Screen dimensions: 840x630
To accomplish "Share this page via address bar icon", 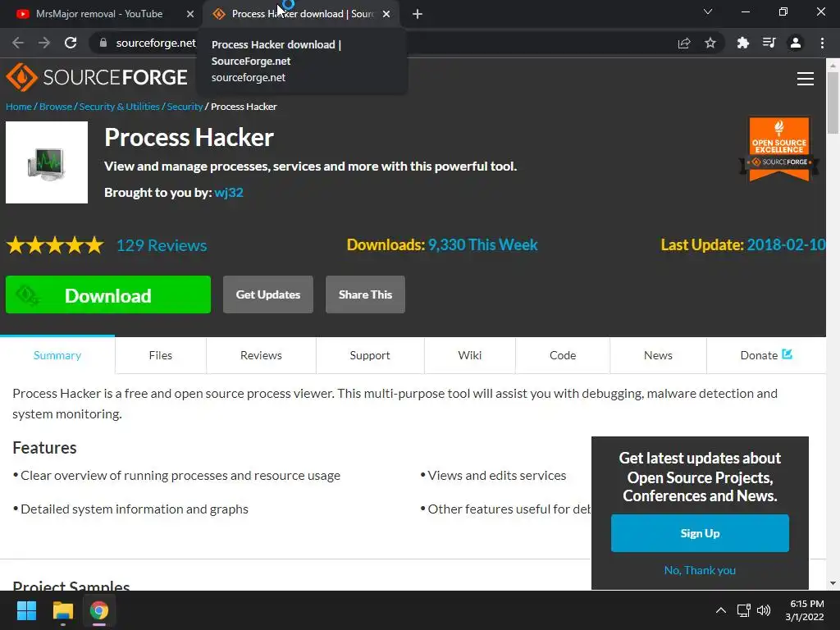I will point(684,43).
